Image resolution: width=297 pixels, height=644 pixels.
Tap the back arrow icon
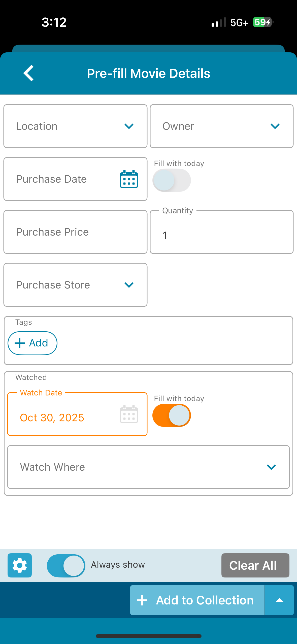point(28,73)
